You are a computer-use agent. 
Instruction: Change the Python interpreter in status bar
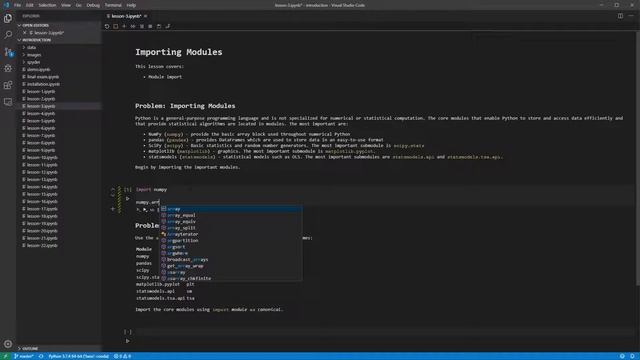point(78,356)
